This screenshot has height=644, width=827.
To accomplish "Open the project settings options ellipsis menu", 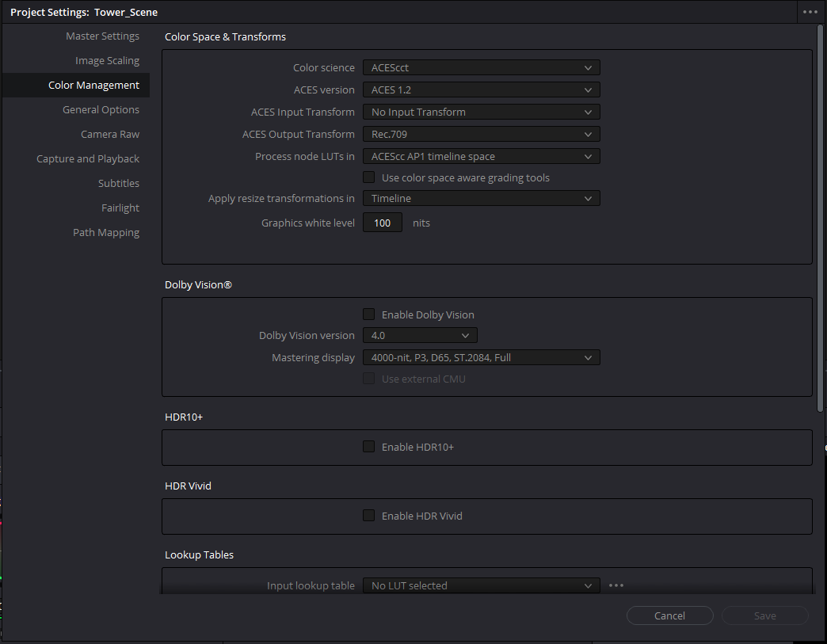I will 809,12.
